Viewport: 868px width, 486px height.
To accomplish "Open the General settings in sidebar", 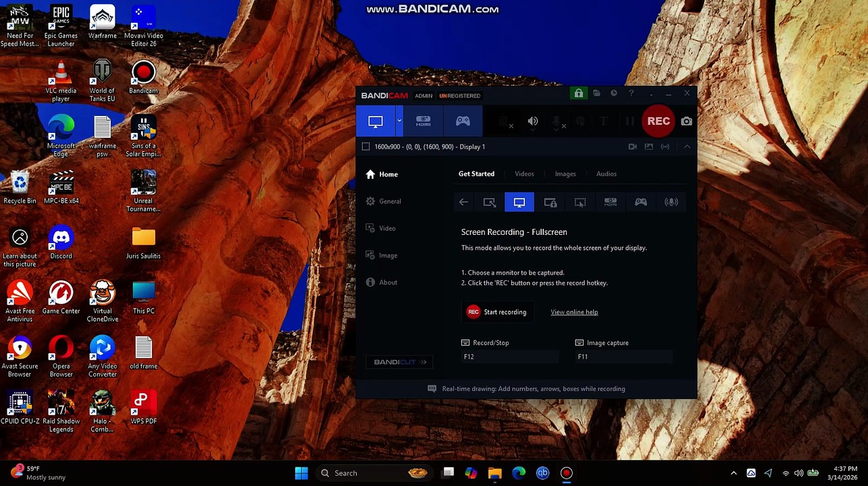I will coord(383,201).
